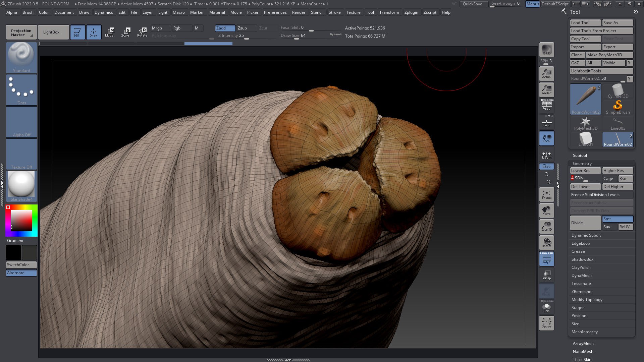This screenshot has width=644, height=362.
Task: Toggle Zadd sculpt mode
Action: [225, 28]
